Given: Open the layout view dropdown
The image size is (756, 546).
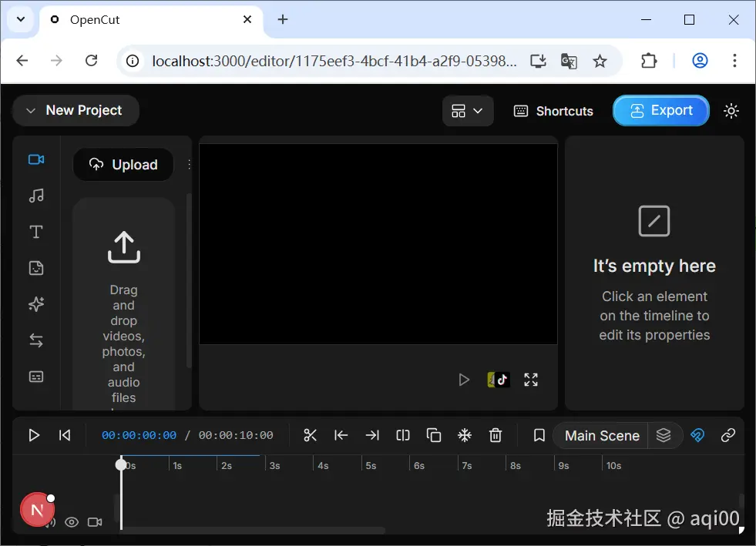Looking at the screenshot, I should (467, 110).
